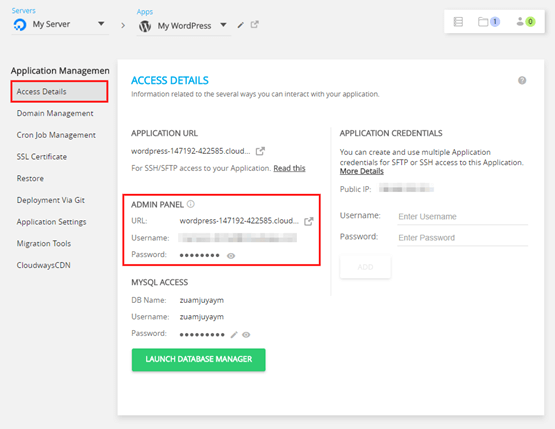
Task: Follow the More Details link
Action: [x=361, y=171]
